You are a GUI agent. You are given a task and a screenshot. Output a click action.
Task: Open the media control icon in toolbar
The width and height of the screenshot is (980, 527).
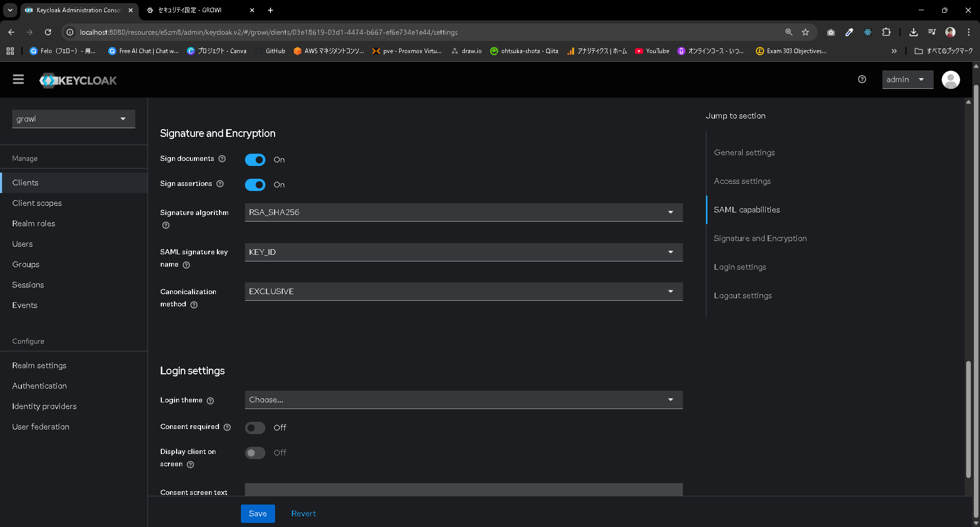[x=932, y=32]
